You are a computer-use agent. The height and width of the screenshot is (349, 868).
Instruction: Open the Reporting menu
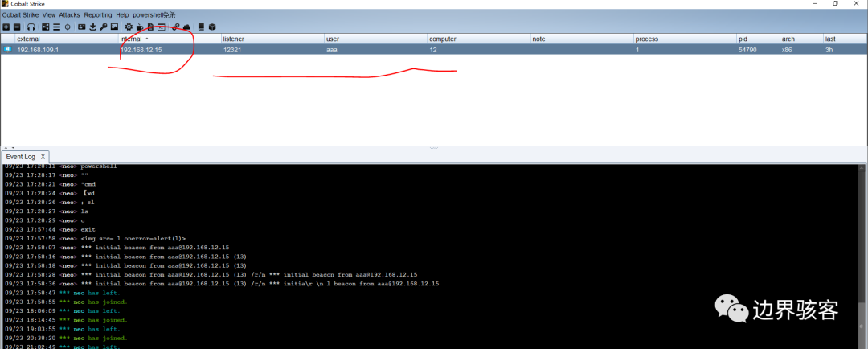pos(98,15)
